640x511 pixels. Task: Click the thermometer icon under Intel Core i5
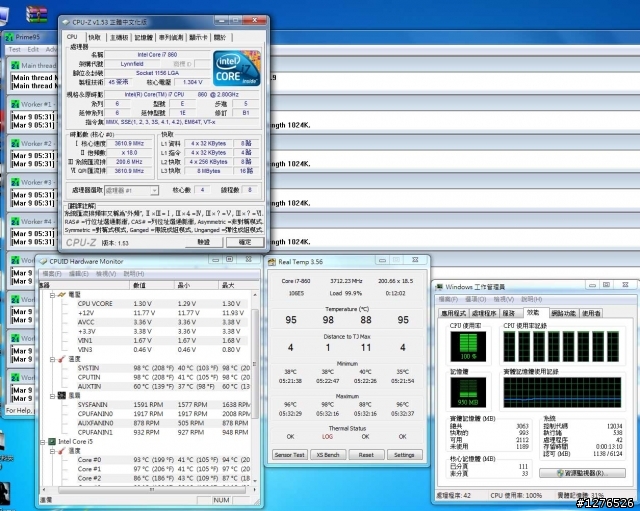(x=62, y=451)
